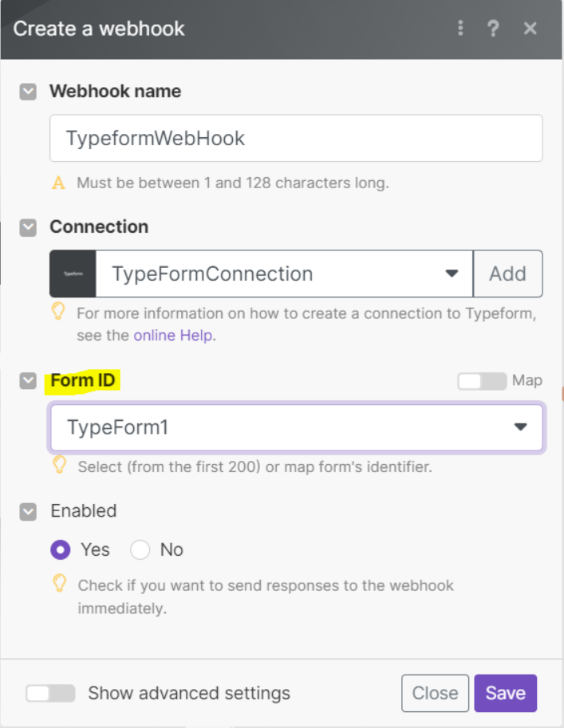Select Yes for Enabled
This screenshot has height=728, width=564.
pyautogui.click(x=61, y=549)
